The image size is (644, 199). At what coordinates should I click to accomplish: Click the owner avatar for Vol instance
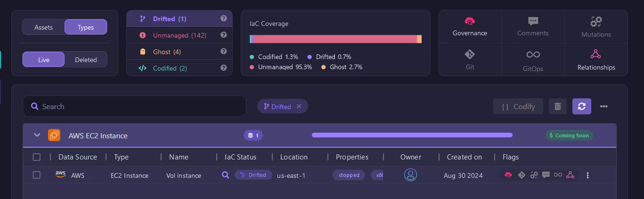tap(410, 175)
